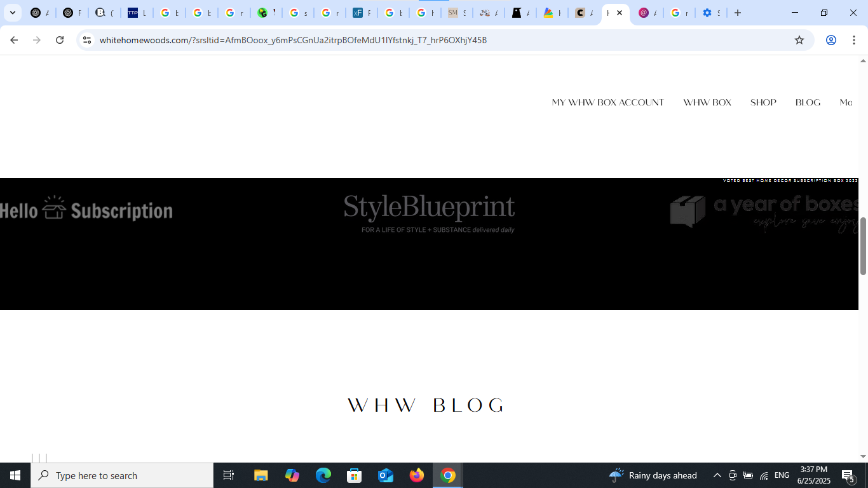Launch Copilot from the taskbar
868x488 pixels.
click(292, 475)
